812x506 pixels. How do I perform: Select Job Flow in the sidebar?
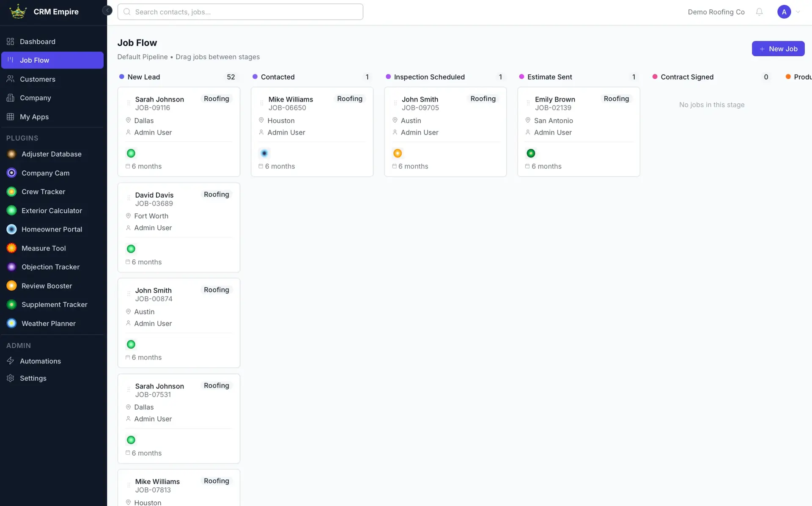coord(52,60)
